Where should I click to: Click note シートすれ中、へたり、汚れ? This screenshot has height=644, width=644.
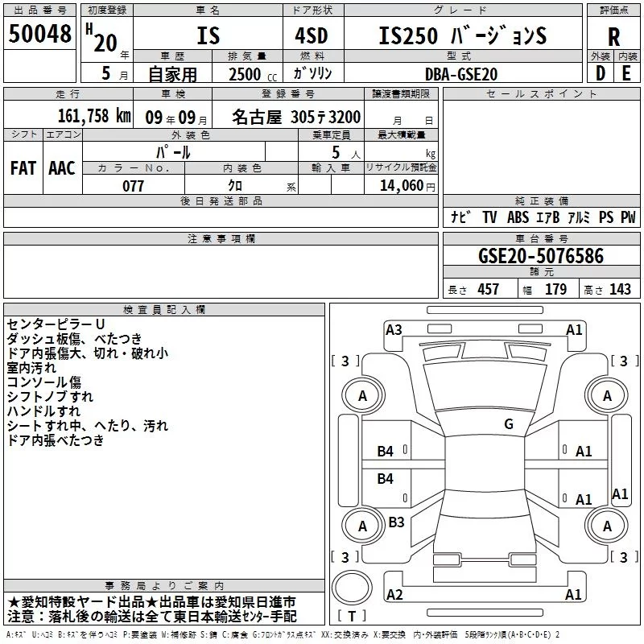[88, 426]
